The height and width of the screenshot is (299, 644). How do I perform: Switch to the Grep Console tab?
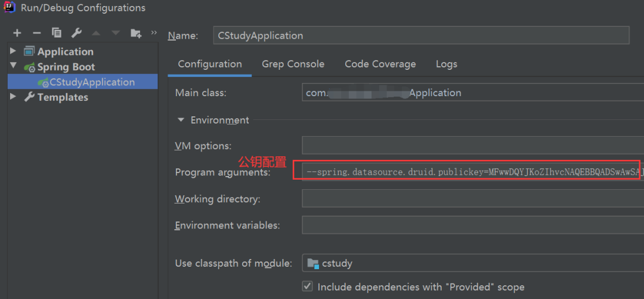pos(293,64)
